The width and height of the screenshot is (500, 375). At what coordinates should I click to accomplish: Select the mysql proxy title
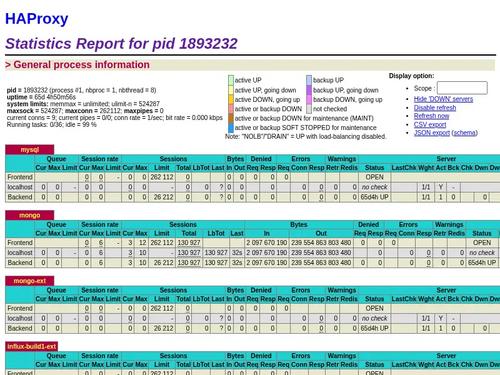(30, 150)
